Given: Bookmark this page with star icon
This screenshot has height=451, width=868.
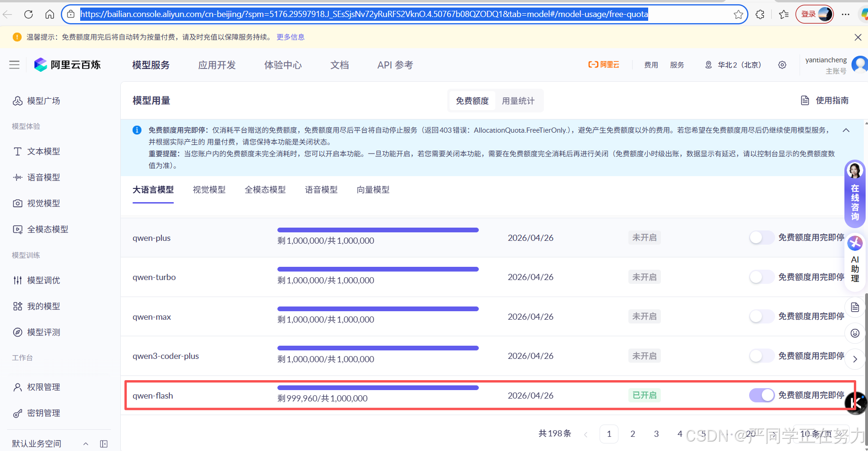Looking at the screenshot, I should (x=738, y=14).
